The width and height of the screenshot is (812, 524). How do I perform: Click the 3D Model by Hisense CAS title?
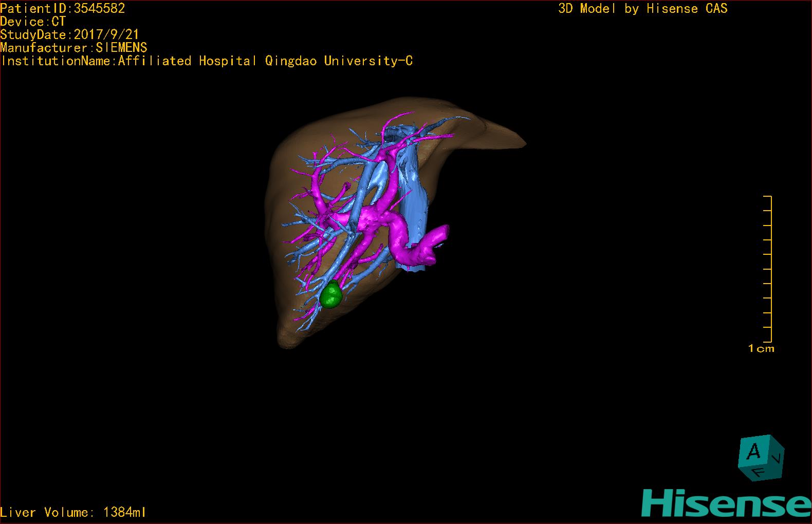click(642, 8)
